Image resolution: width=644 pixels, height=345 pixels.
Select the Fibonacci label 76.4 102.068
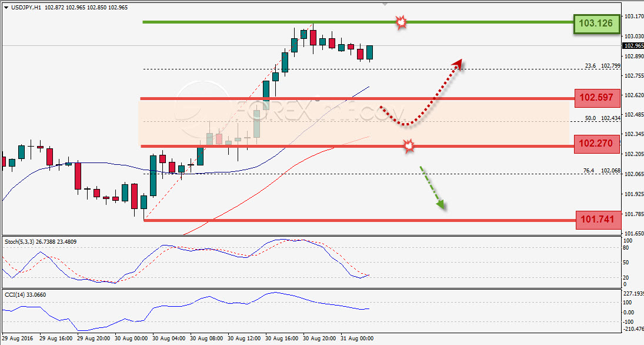[602, 170]
